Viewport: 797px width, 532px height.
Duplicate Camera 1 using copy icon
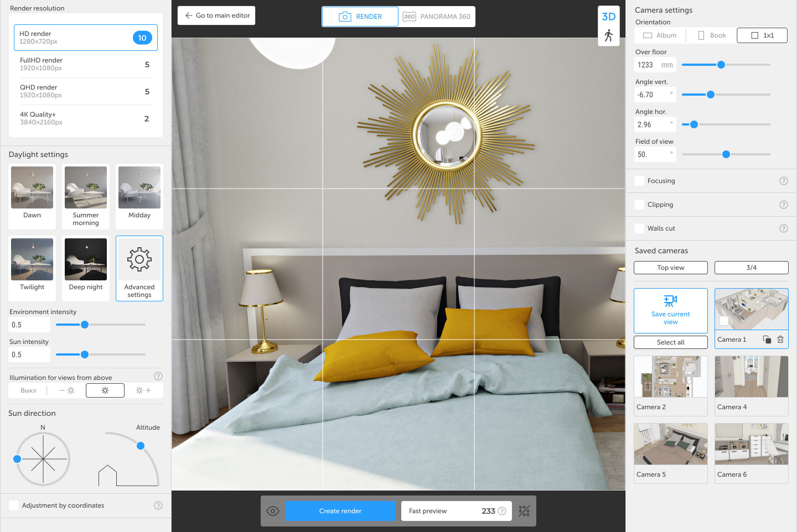767,340
